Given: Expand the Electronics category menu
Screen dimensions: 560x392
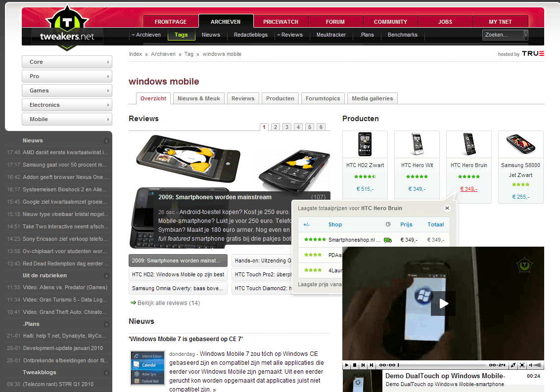Looking at the screenshot, I should 67,105.
